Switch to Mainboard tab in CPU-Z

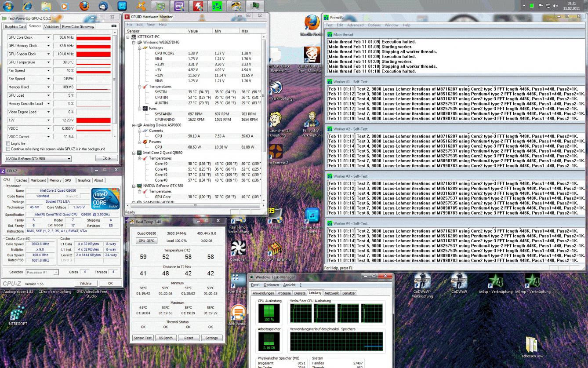coord(38,180)
